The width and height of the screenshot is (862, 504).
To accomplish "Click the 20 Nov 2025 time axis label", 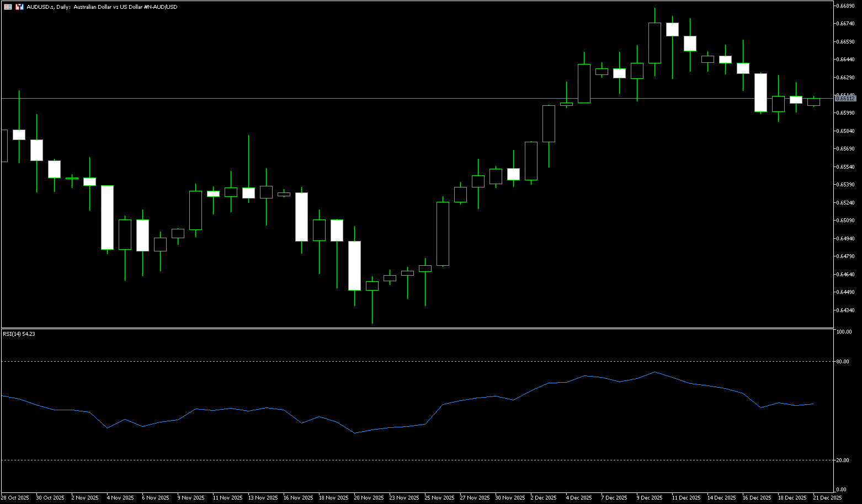I will tap(369, 498).
